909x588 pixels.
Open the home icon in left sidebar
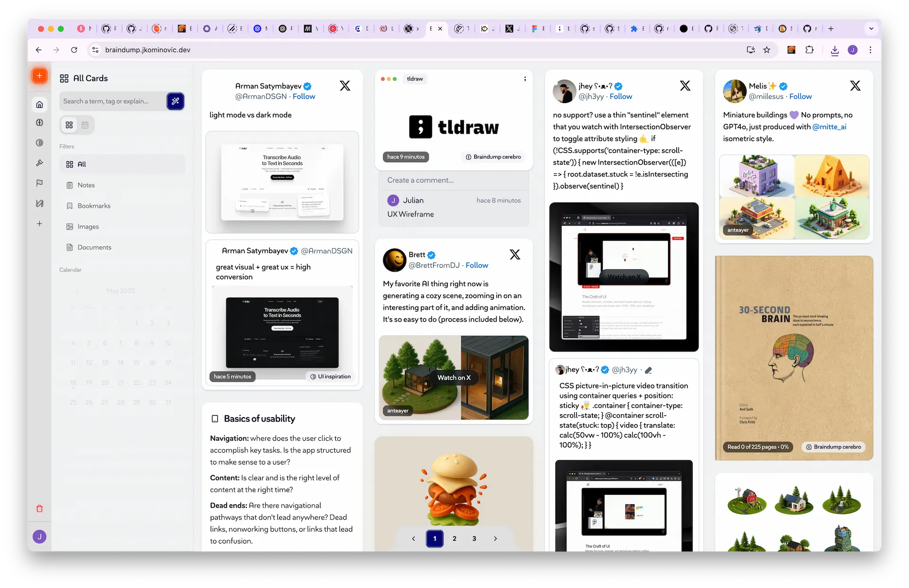[x=40, y=105]
